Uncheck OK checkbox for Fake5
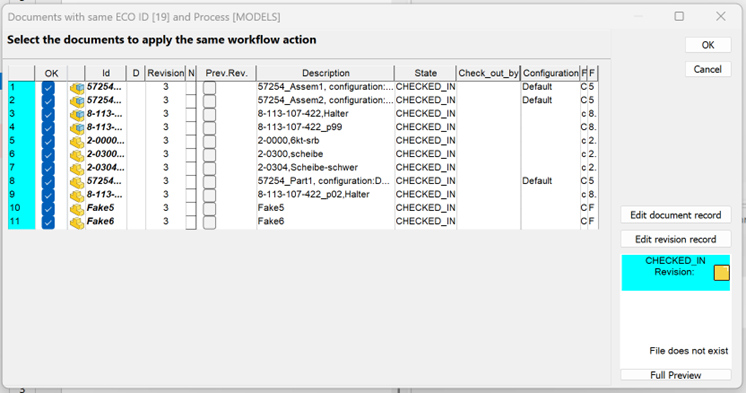Image resolution: width=746 pixels, height=393 pixels. 48,208
